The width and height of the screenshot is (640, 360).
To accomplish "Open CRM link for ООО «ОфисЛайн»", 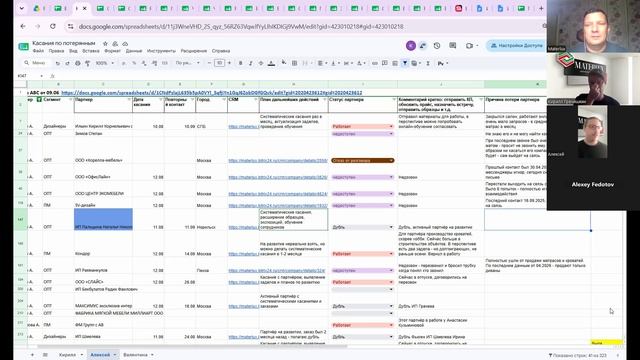I will coord(278,177).
